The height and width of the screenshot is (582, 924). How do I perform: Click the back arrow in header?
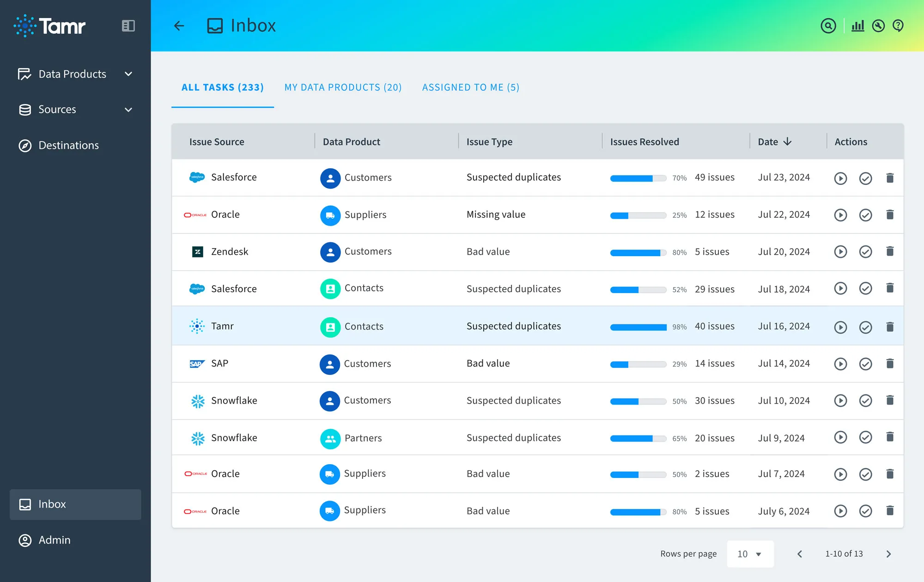(179, 26)
